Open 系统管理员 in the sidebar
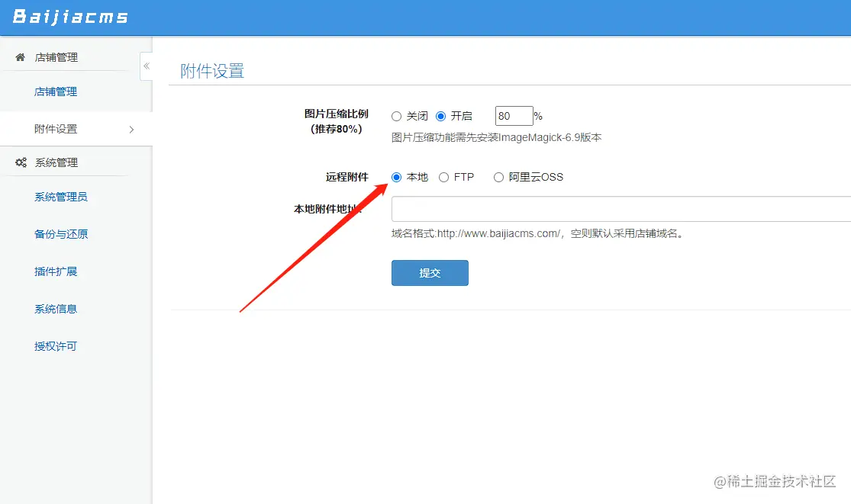Viewport: 851px width, 504px height. pos(61,196)
